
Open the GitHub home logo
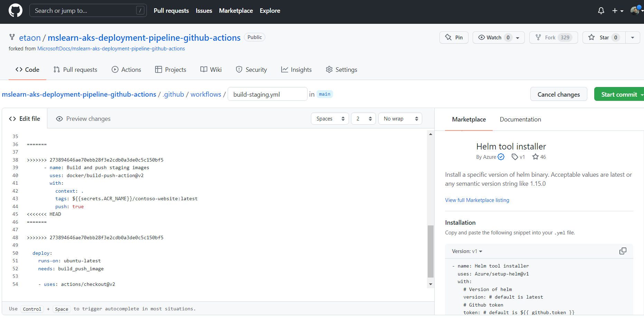click(16, 11)
